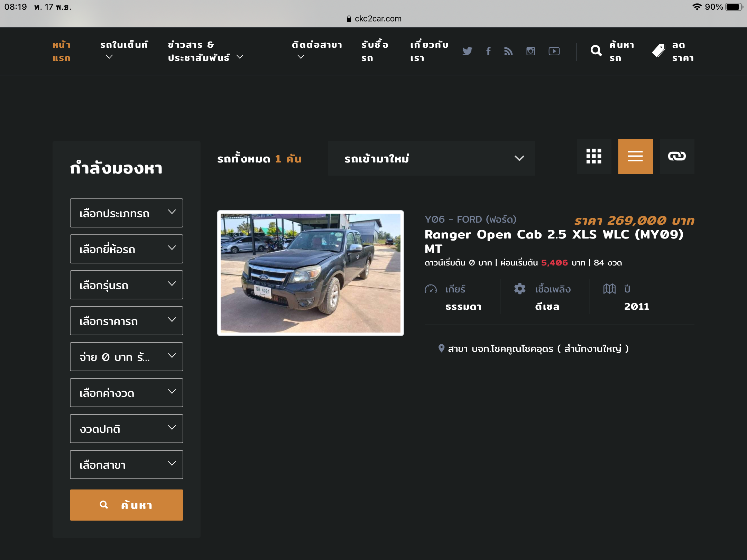Expand the รถเข้ามาใหม่ sort dropdown
Viewport: 747px width, 560px height.
click(x=431, y=158)
